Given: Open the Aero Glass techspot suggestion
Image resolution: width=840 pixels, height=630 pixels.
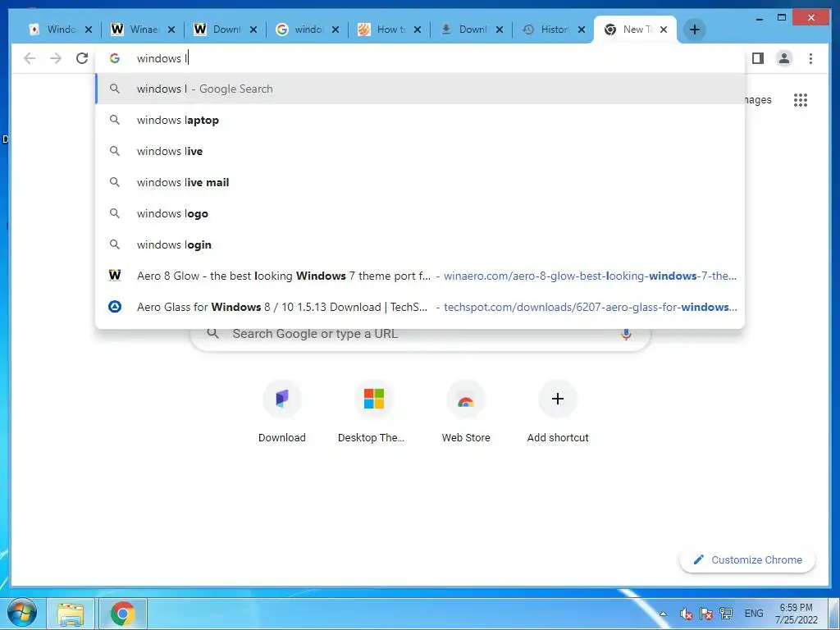Looking at the screenshot, I should click(x=420, y=307).
